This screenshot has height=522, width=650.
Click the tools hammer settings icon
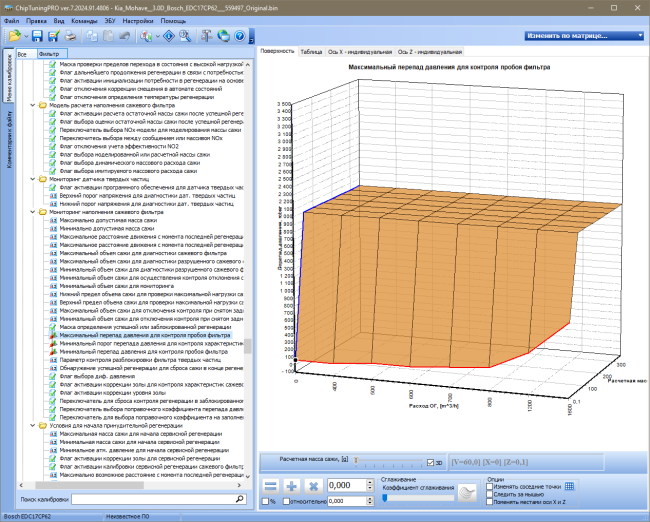pyautogui.click(x=206, y=36)
